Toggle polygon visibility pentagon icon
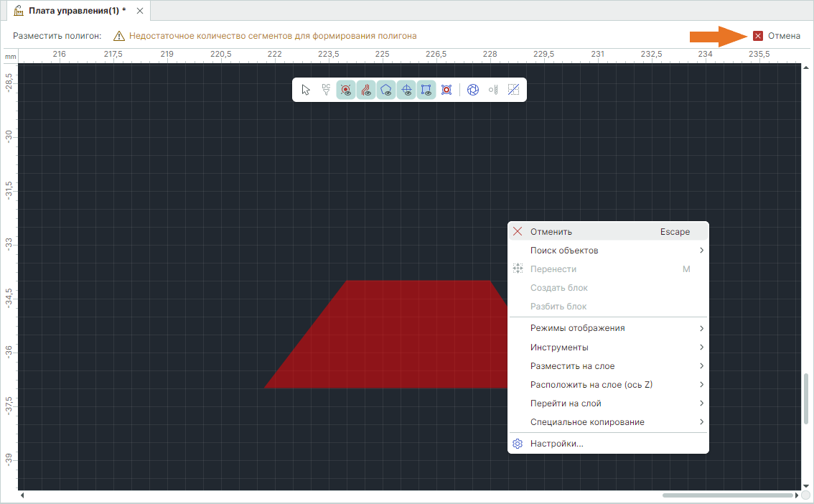The image size is (814, 504). pyautogui.click(x=386, y=90)
